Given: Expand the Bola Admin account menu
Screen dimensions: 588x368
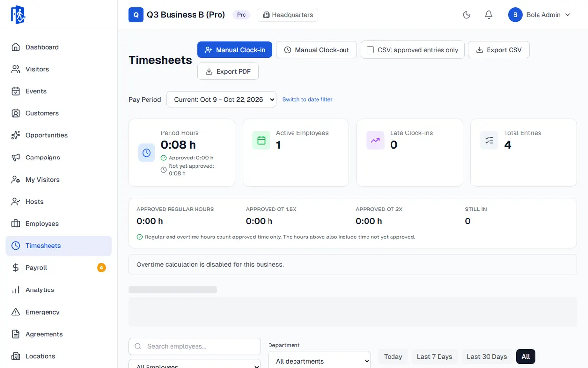Looking at the screenshot, I should 539,15.
